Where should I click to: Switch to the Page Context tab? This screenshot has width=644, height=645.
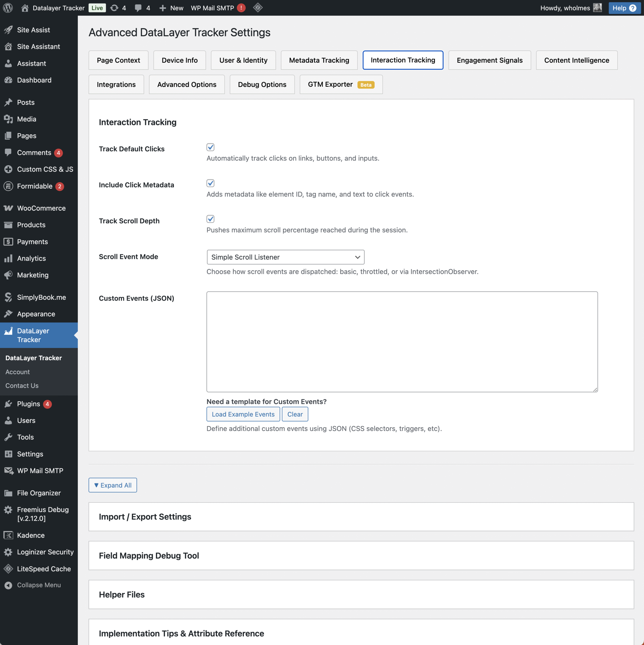(119, 60)
